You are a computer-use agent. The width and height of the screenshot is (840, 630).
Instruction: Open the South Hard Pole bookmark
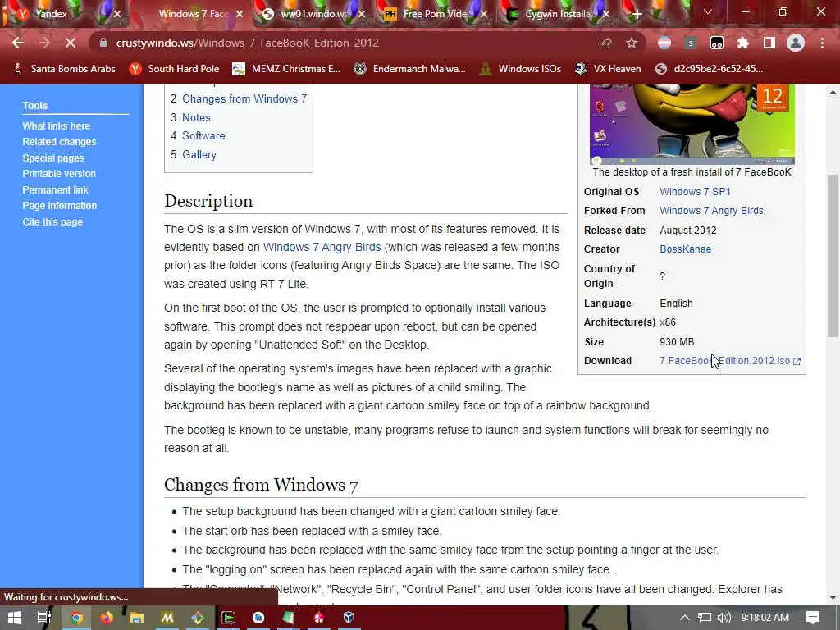[175, 69]
